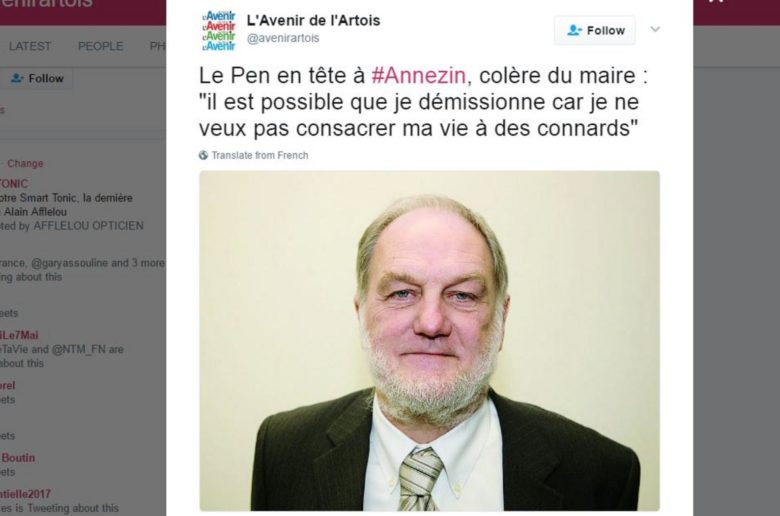Open the #Annezin hashtag
The height and width of the screenshot is (516, 780).
[418, 76]
